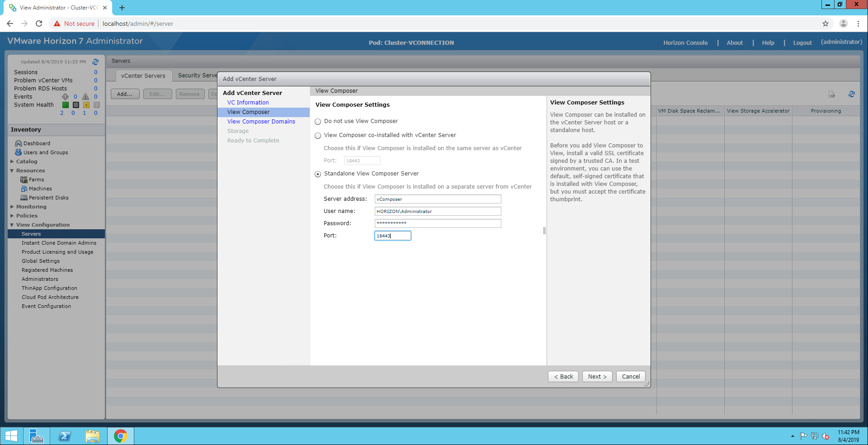Select the Machines icon under Resources
Image resolution: width=868 pixels, height=445 pixels.
pyautogui.click(x=24, y=189)
